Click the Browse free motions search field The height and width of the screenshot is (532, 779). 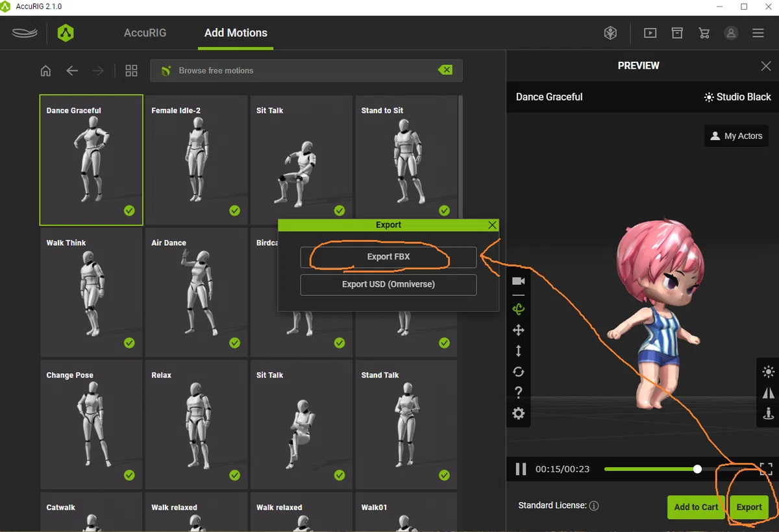pos(306,71)
